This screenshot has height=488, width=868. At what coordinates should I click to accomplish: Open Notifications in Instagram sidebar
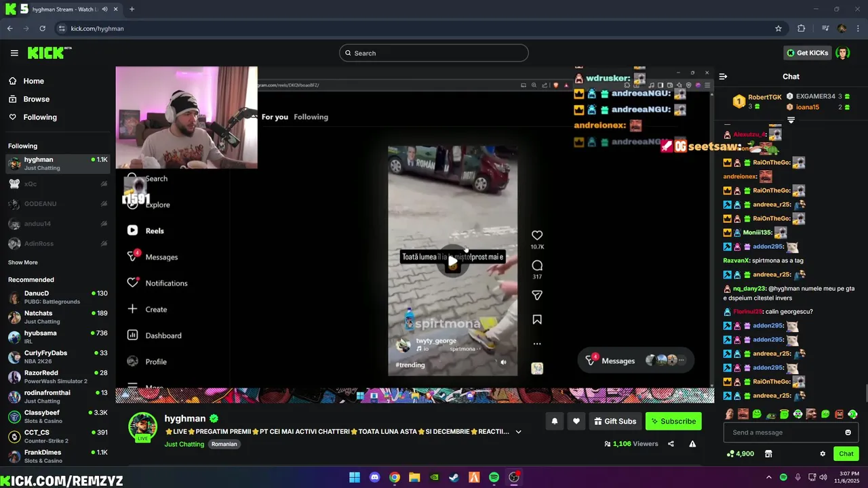pos(157,283)
